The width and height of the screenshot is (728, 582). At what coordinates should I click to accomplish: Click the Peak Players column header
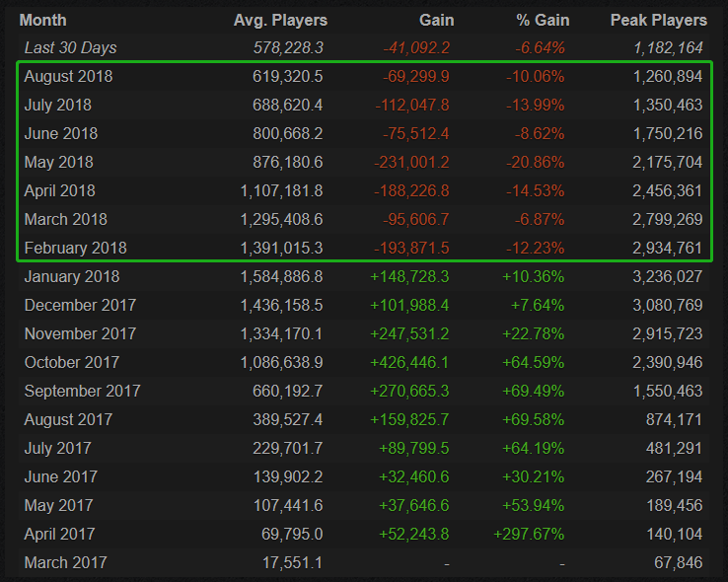[659, 21]
